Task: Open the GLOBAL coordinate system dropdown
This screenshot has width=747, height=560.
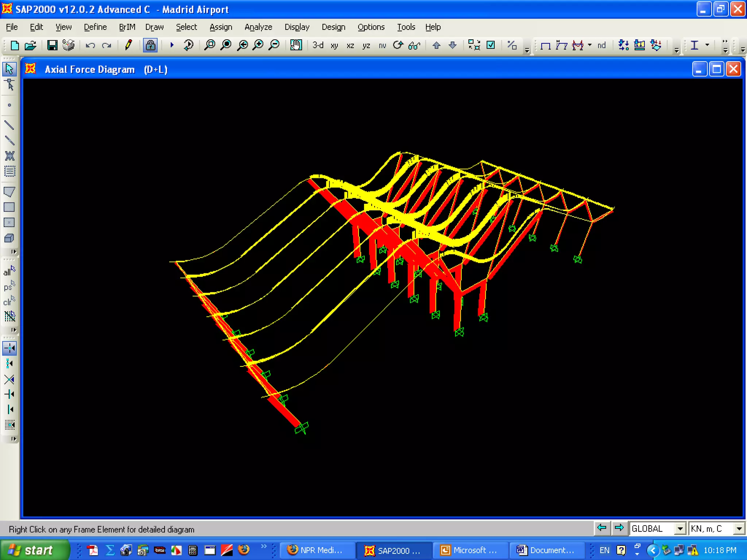Action: coord(680,529)
